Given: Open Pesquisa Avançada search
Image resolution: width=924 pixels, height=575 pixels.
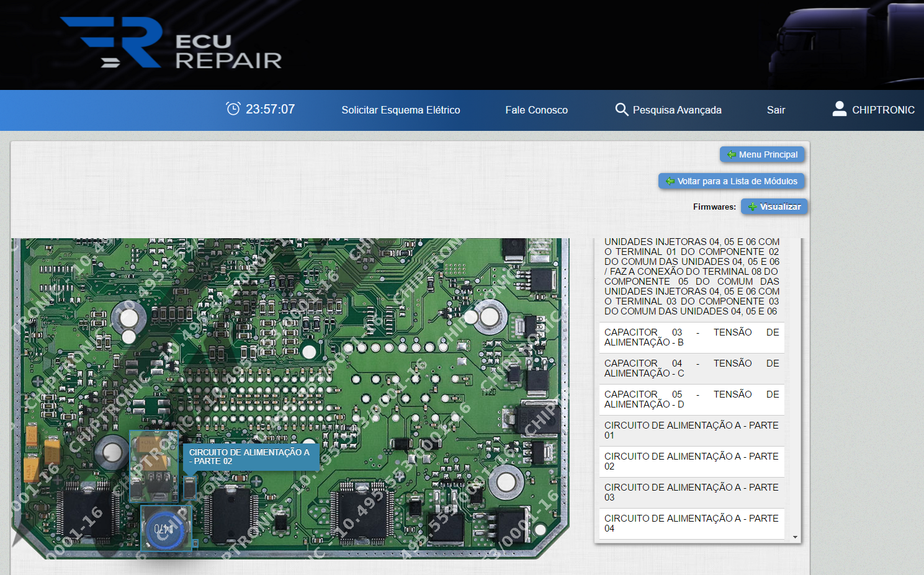Looking at the screenshot, I should tap(668, 110).
